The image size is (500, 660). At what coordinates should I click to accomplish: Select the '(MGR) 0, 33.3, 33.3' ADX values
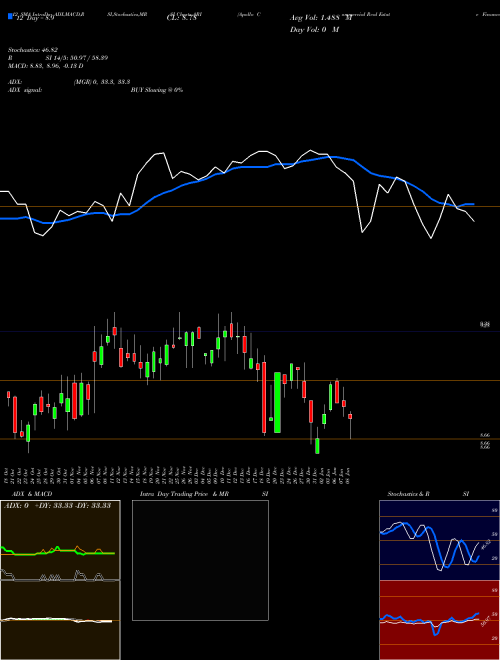pos(101,82)
